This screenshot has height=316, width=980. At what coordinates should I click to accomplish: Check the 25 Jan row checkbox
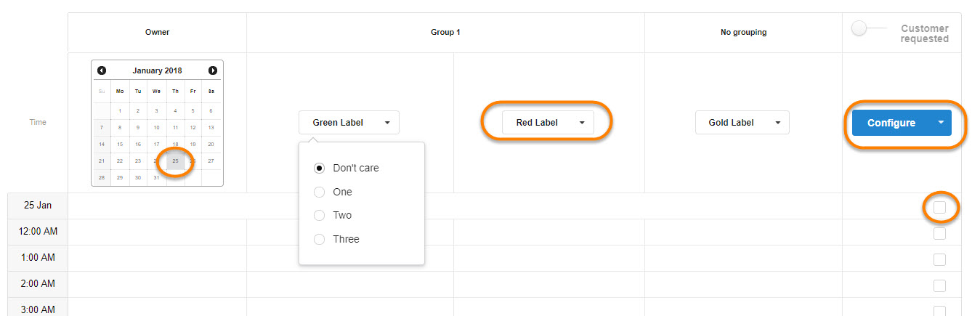pos(939,207)
